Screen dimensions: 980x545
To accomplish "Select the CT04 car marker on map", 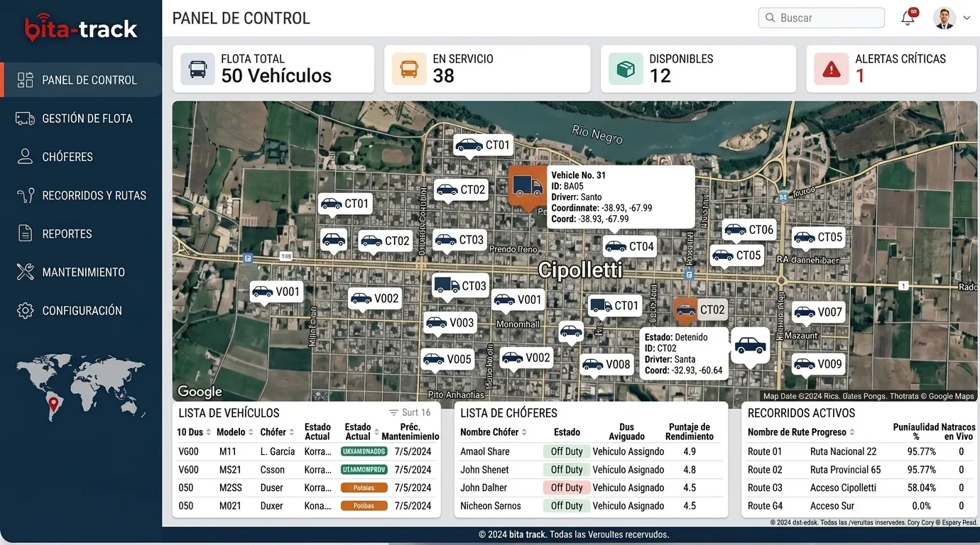I will click(630, 246).
